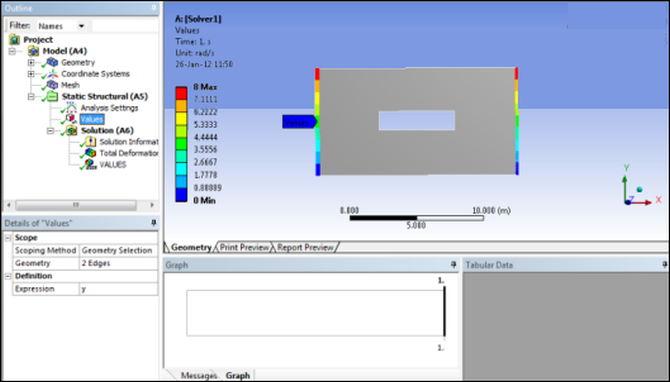Click the Outline scrollbar left arrow
This screenshot has width=670, height=382.
tap(9, 205)
